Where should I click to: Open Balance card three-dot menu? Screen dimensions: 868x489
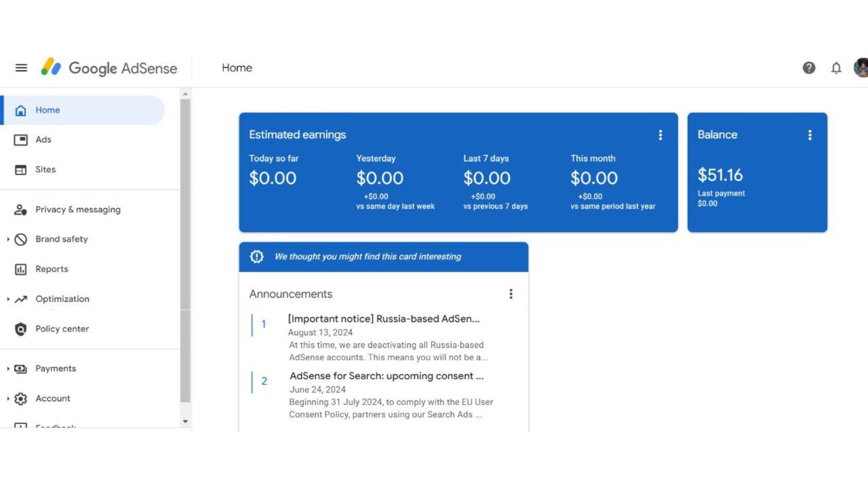pos(810,135)
